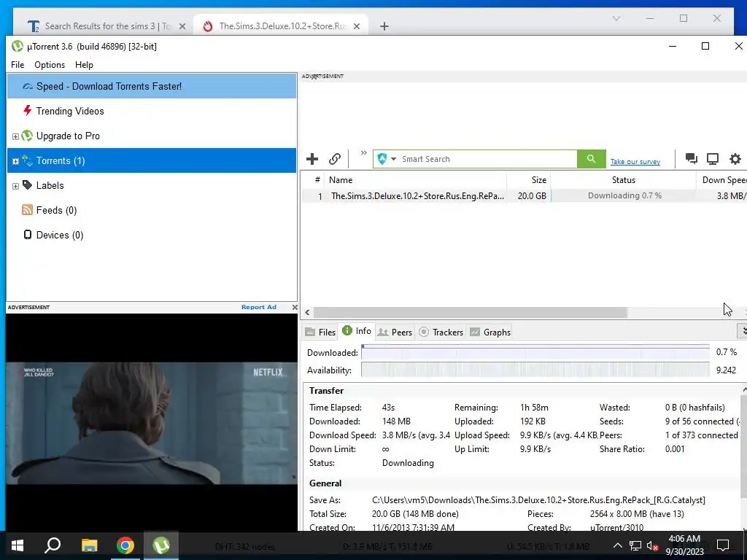Click the torrent list horizontal scrollbar
747x560 pixels.
click(x=471, y=312)
